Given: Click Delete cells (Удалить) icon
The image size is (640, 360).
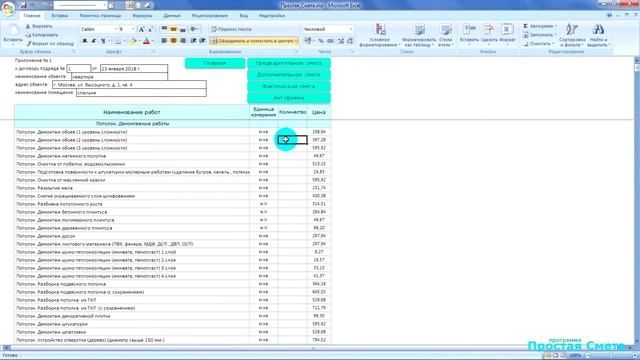Looking at the screenshot, I should pos(489,34).
